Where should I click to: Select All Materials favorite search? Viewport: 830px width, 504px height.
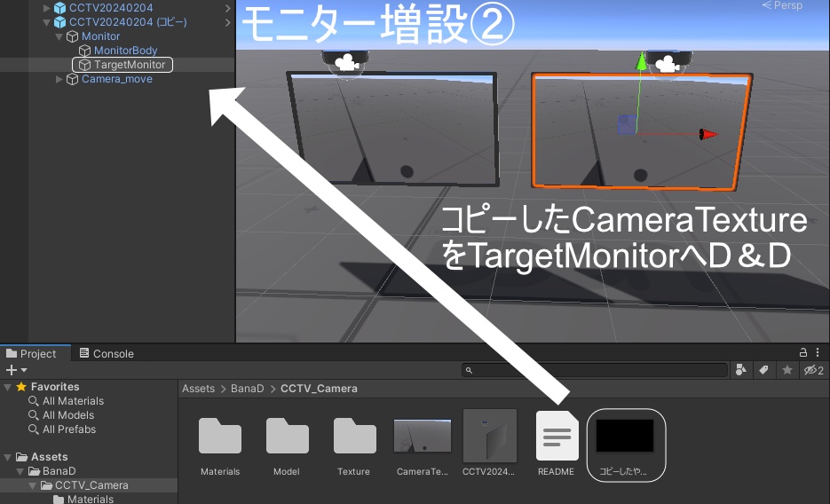pos(73,401)
